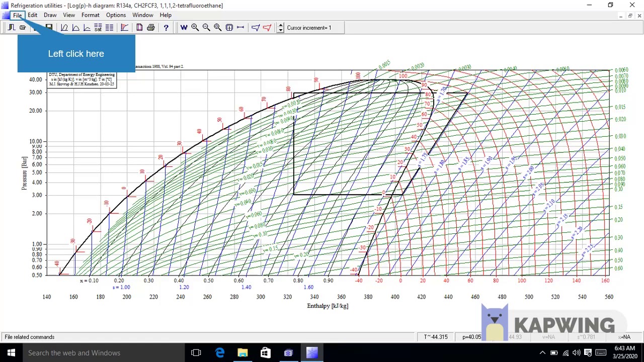Click the third magnifier zoom icon
Screen dimensions: 644x362
pyautogui.click(x=217, y=28)
